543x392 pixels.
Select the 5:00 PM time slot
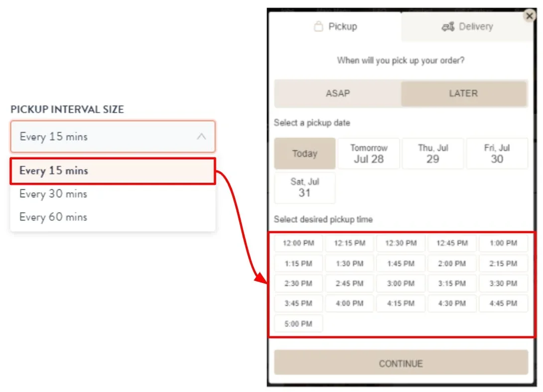pyautogui.click(x=298, y=324)
